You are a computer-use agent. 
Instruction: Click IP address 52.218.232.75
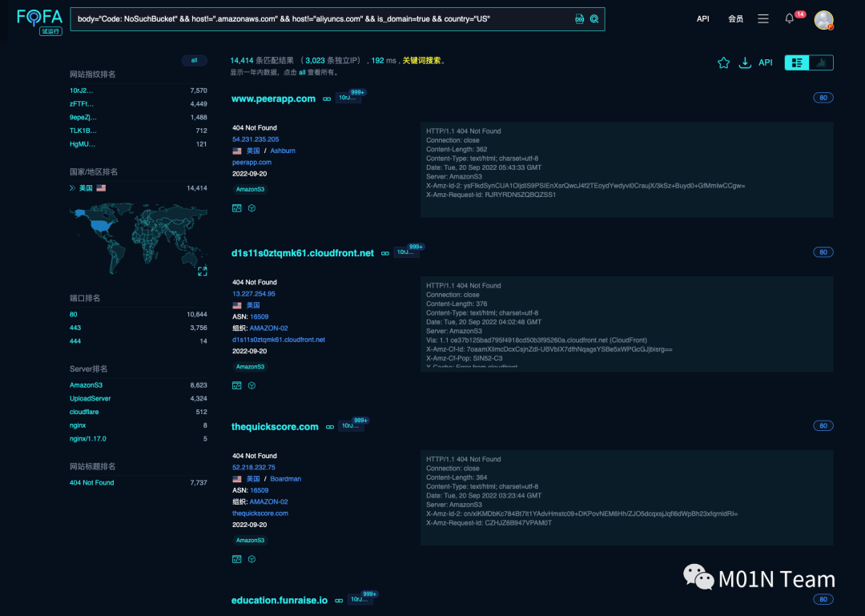click(x=254, y=468)
